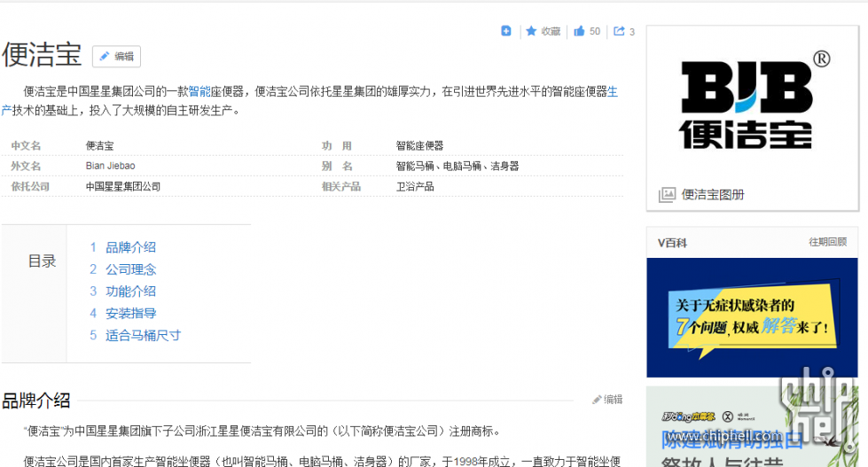868x467 pixels.
Task: Go to 安装指导 in table of contents
Action: [x=130, y=313]
